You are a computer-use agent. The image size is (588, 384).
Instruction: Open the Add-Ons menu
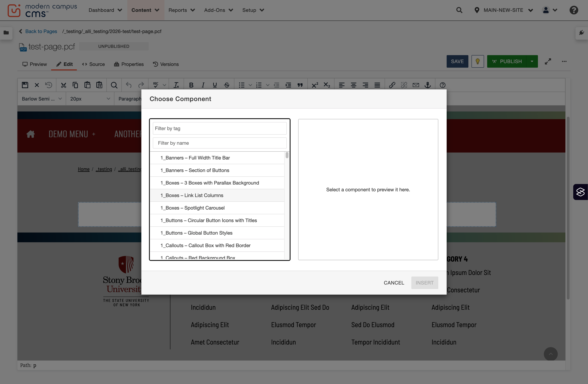(x=218, y=10)
